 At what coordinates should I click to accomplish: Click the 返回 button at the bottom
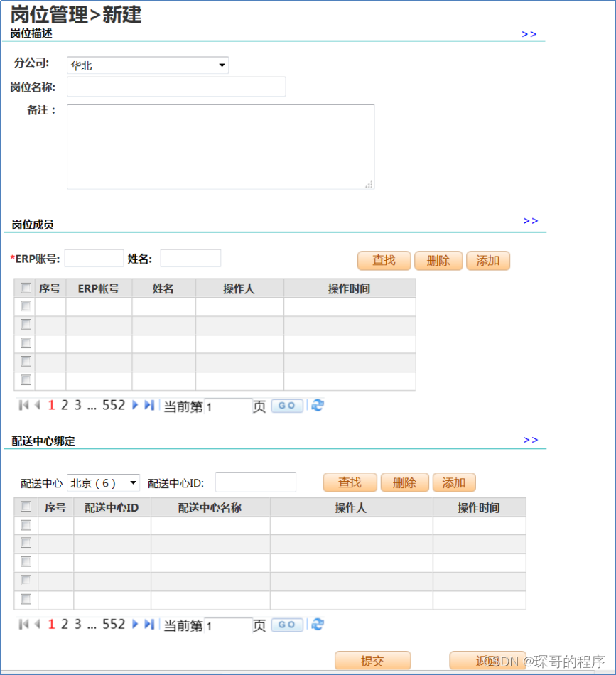pyautogui.click(x=487, y=661)
